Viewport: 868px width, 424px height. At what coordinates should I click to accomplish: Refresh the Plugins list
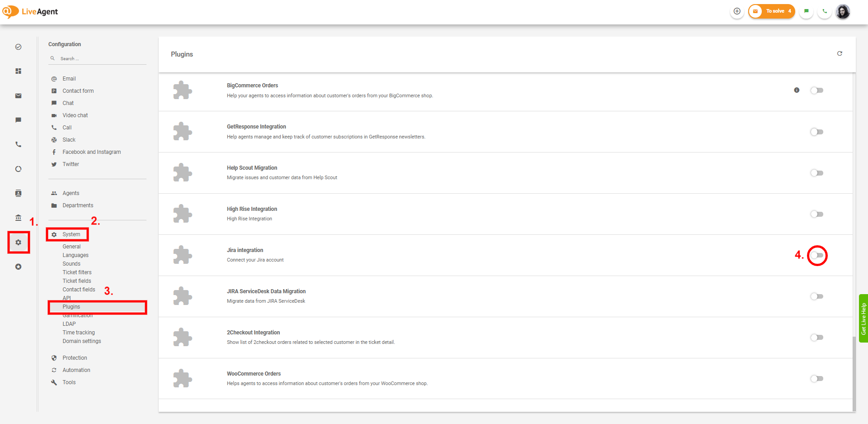840,53
